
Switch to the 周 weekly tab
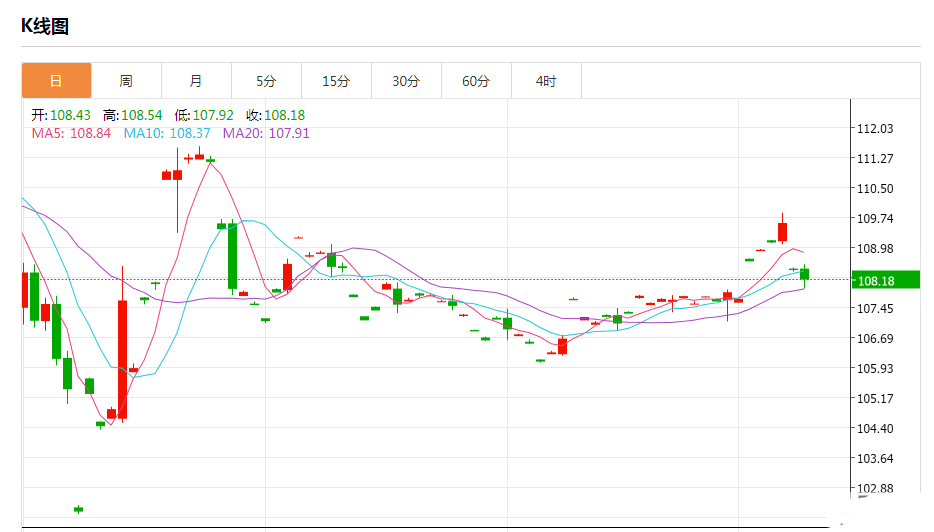pyautogui.click(x=126, y=80)
